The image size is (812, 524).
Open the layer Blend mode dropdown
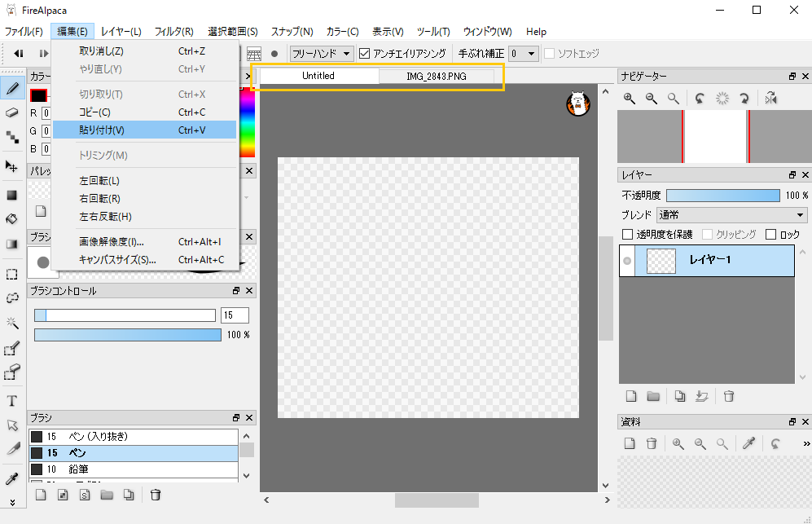click(x=731, y=215)
